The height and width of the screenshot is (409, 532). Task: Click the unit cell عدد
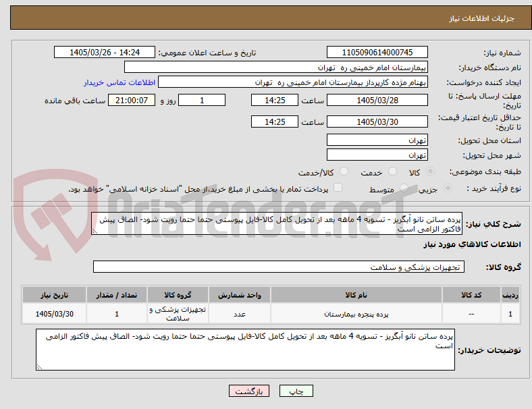click(240, 314)
